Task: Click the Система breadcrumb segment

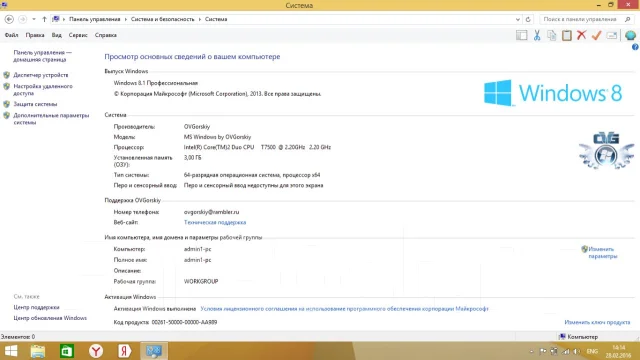Action: (216, 19)
